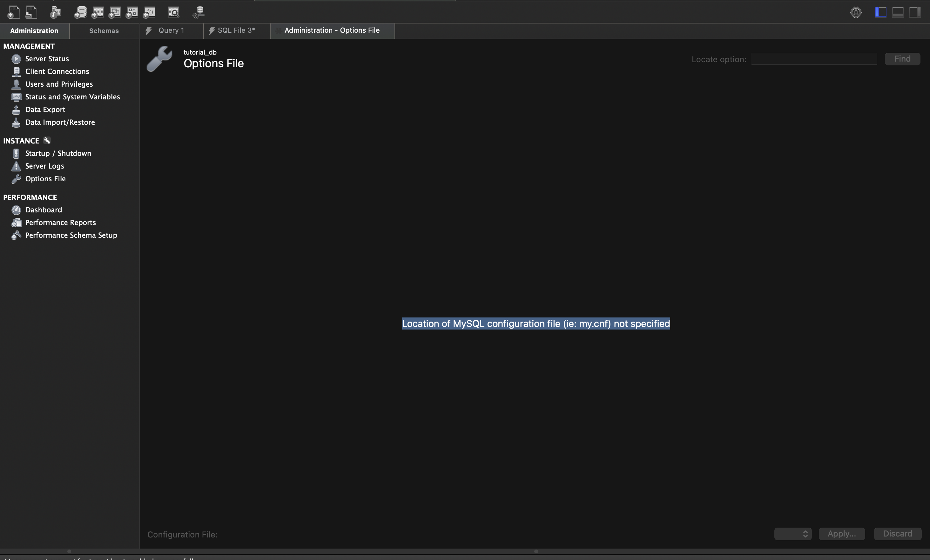Open Performance Reports
This screenshot has width=930, height=560.
click(60, 223)
